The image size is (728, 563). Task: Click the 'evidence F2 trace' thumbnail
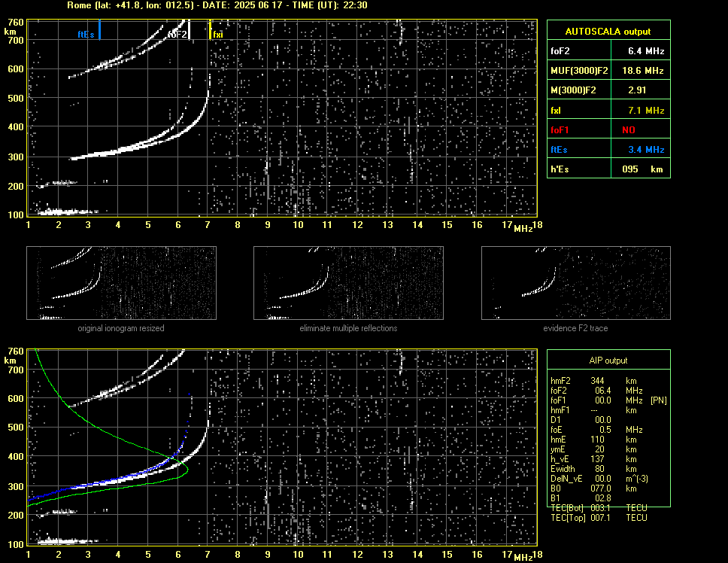(x=576, y=283)
